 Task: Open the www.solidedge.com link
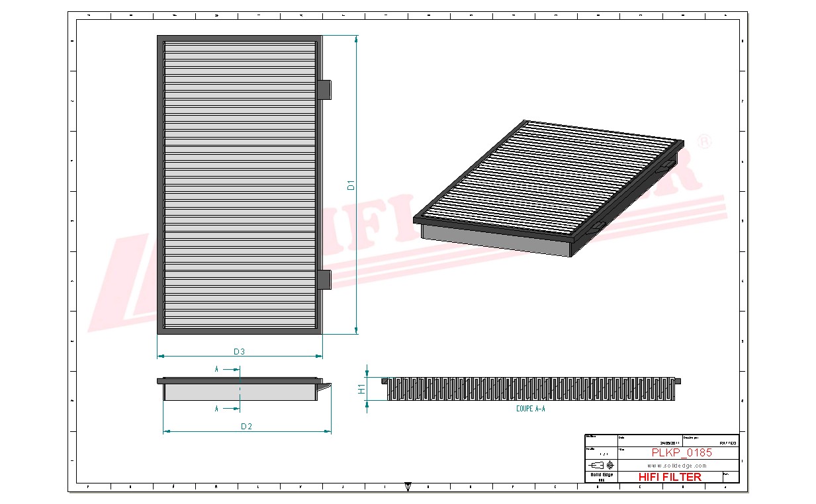[676, 466]
